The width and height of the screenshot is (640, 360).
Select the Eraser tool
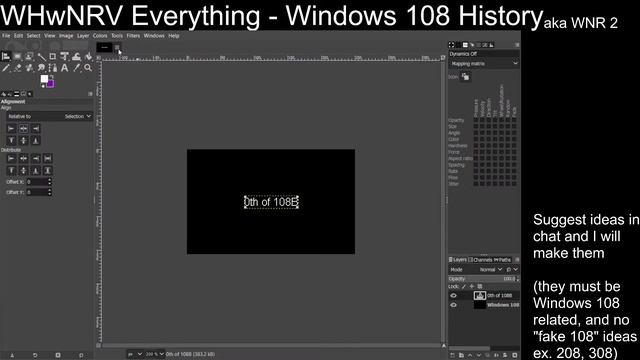click(x=18, y=68)
